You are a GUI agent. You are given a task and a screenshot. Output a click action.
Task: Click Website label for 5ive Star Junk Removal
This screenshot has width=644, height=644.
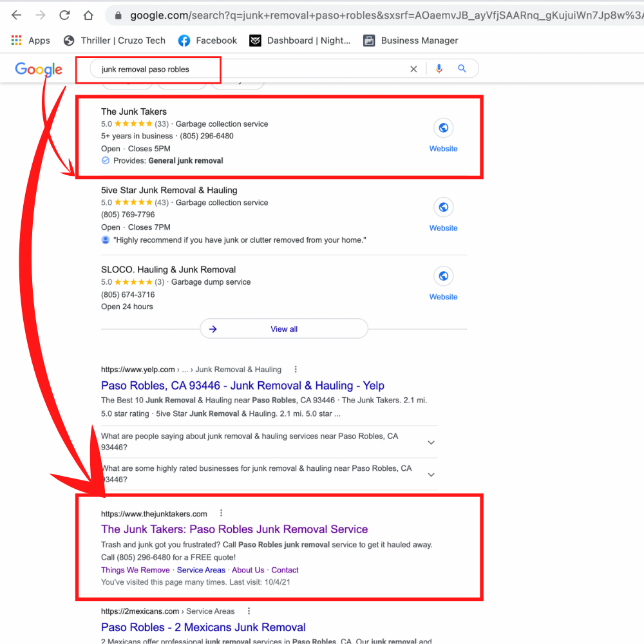point(444,228)
